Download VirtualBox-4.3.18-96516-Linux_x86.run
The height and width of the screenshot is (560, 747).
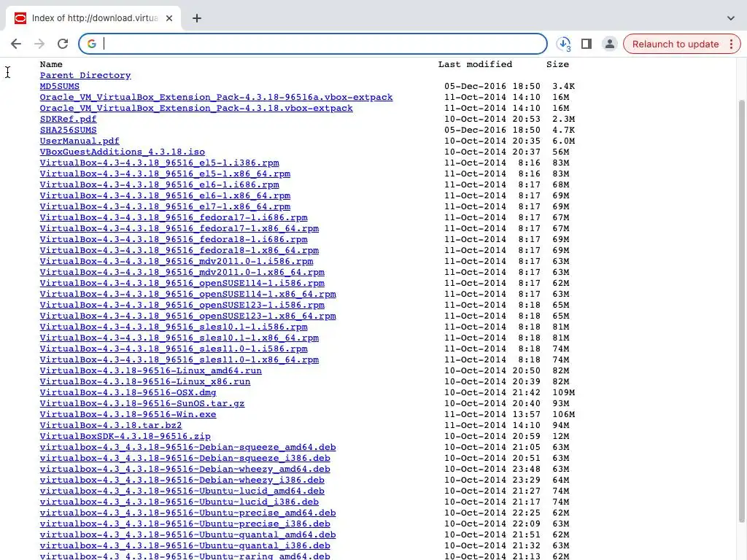145,382
